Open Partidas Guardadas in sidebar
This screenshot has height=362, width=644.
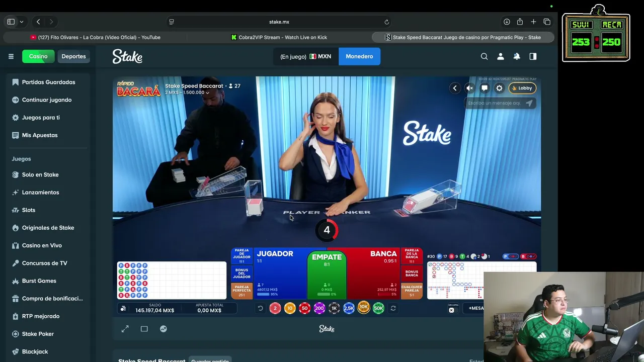tap(48, 82)
